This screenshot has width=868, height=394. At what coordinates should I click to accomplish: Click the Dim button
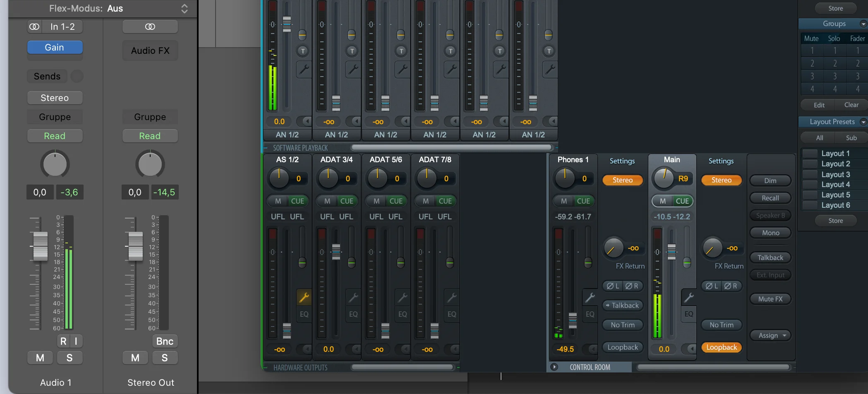(x=770, y=181)
